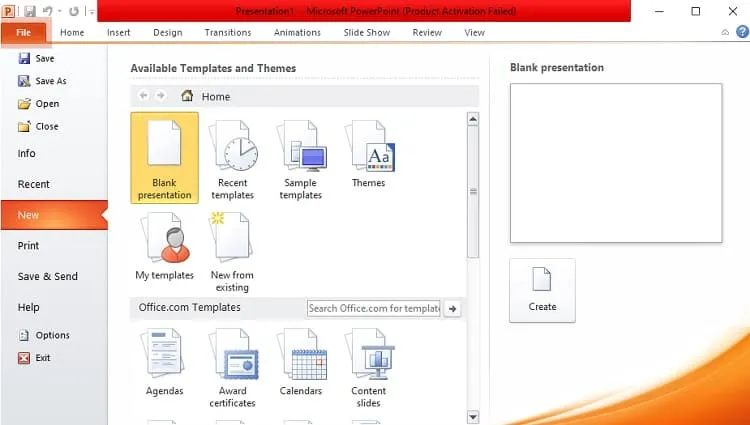Collapse the ribbon with the caret icon
The height and width of the screenshot is (425, 750).
point(725,32)
